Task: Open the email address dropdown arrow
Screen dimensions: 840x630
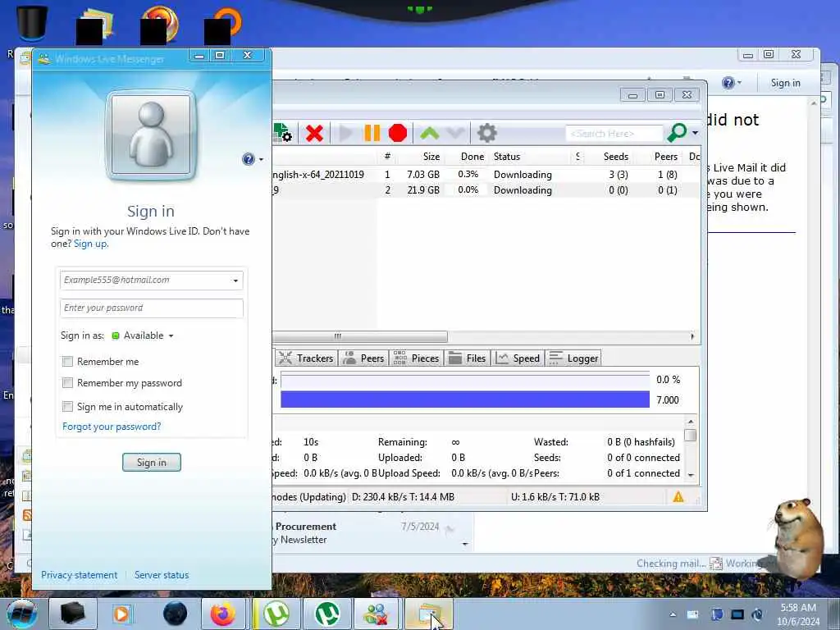Action: point(235,281)
